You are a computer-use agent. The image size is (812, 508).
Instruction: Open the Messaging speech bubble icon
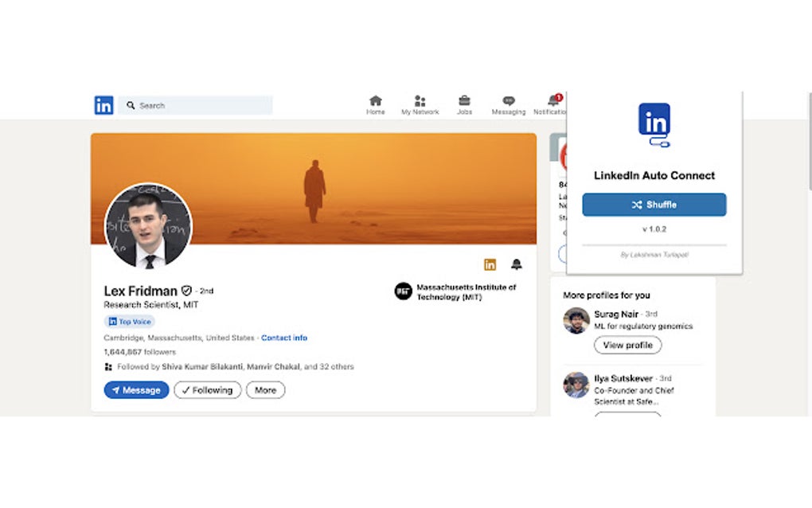(x=509, y=104)
